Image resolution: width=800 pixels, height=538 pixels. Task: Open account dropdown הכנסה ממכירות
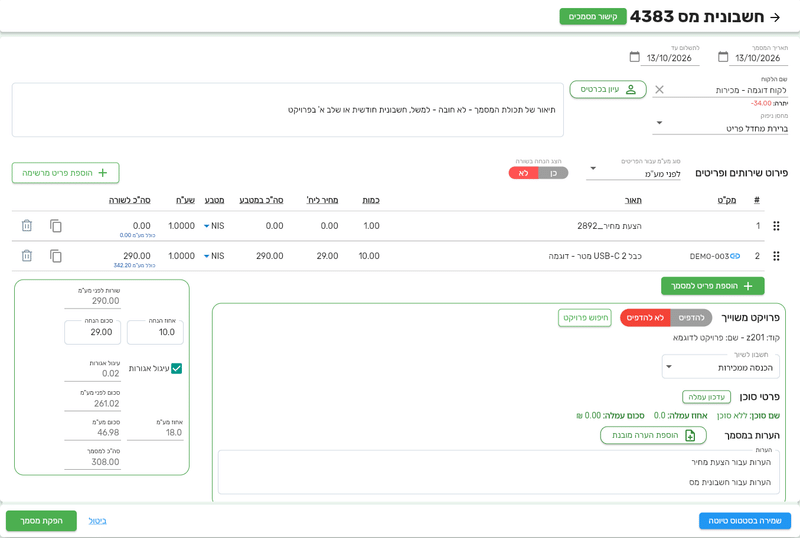tap(720, 367)
